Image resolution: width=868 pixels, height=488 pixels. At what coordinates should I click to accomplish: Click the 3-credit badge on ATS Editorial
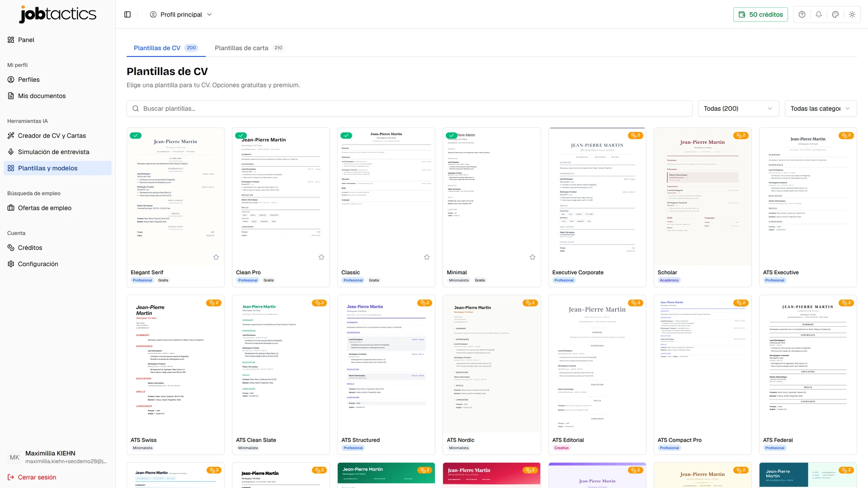pos(636,303)
